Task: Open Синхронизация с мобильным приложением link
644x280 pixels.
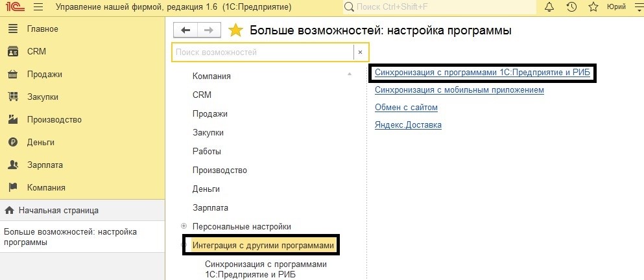Action: pyautogui.click(x=459, y=90)
